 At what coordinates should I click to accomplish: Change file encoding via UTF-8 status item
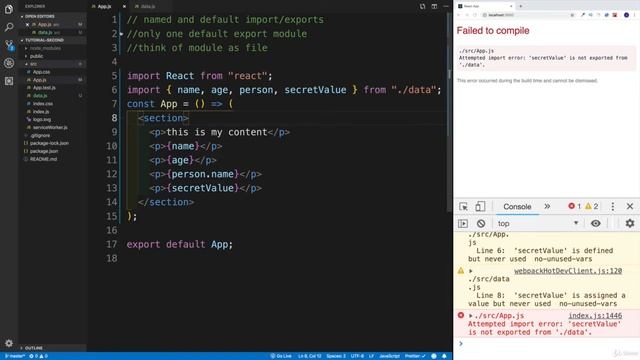click(x=357, y=356)
